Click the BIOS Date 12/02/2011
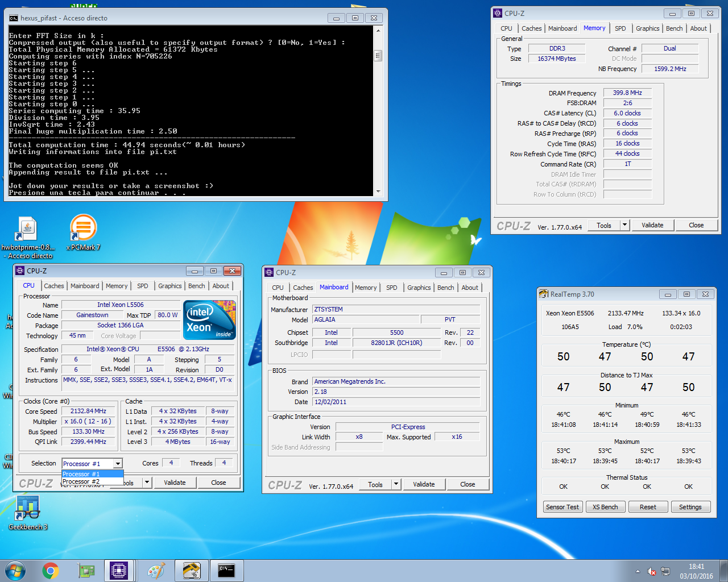This screenshot has width=728, height=582. click(x=396, y=402)
